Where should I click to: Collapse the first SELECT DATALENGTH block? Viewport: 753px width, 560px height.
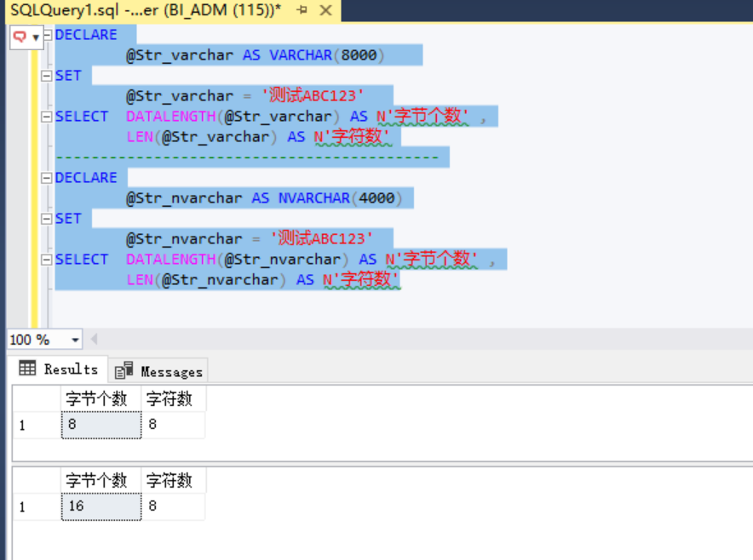(x=47, y=117)
